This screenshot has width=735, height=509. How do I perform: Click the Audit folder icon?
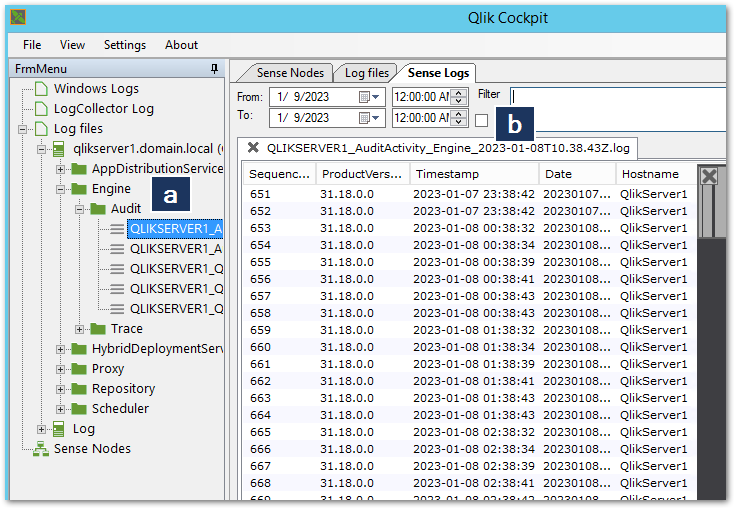[x=98, y=209]
